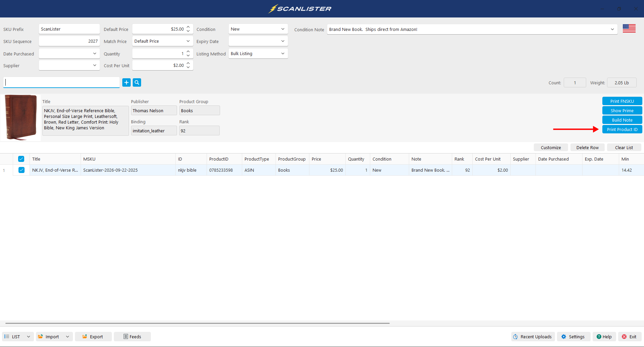Viewport: 644px width, 347px height.
Task: Open Recent Uploads clock icon button
Action: (x=533, y=337)
